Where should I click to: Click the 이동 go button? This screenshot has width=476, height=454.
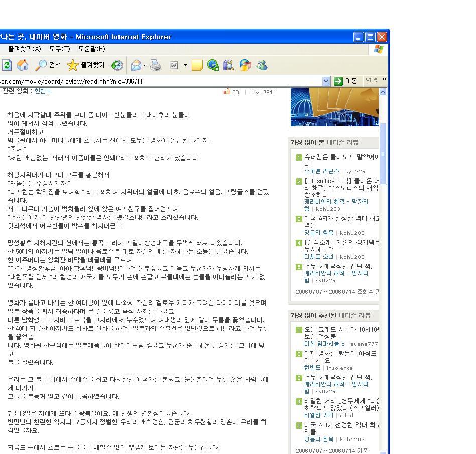click(x=346, y=81)
